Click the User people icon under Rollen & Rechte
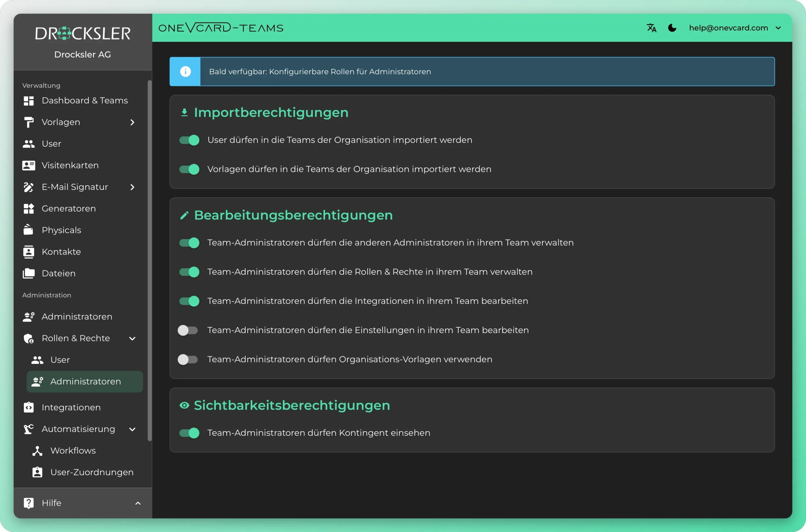The height and width of the screenshot is (532, 806). click(37, 360)
